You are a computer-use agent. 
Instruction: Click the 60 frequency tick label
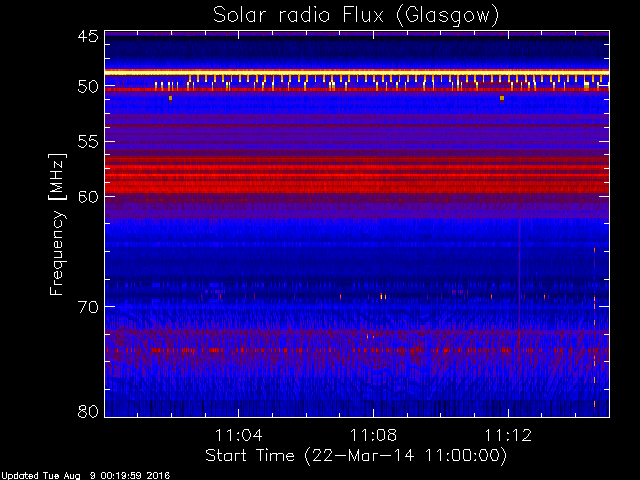[x=88, y=197]
